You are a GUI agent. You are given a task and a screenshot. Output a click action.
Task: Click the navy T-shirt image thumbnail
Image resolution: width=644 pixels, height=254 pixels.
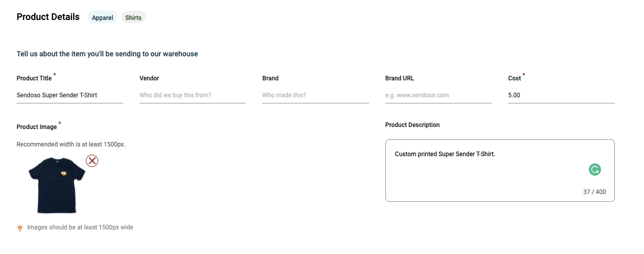click(x=56, y=185)
